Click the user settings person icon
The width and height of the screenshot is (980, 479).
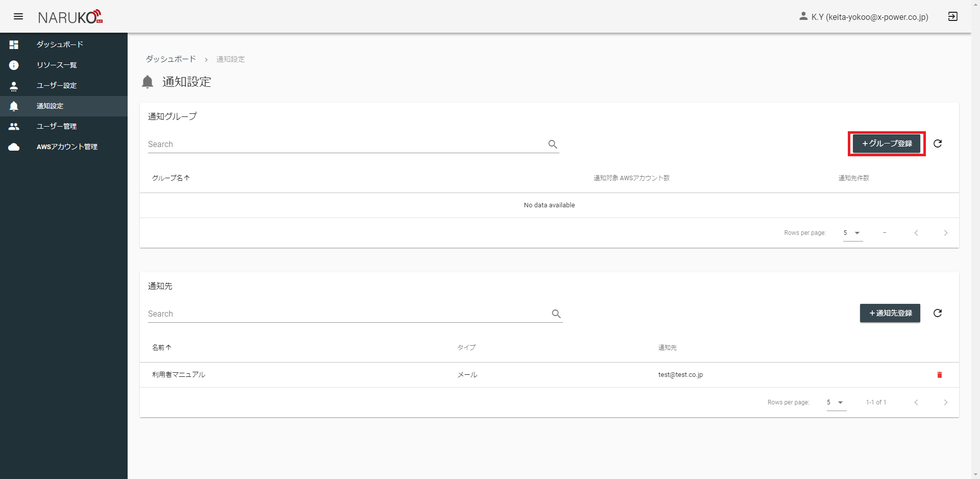click(x=14, y=86)
